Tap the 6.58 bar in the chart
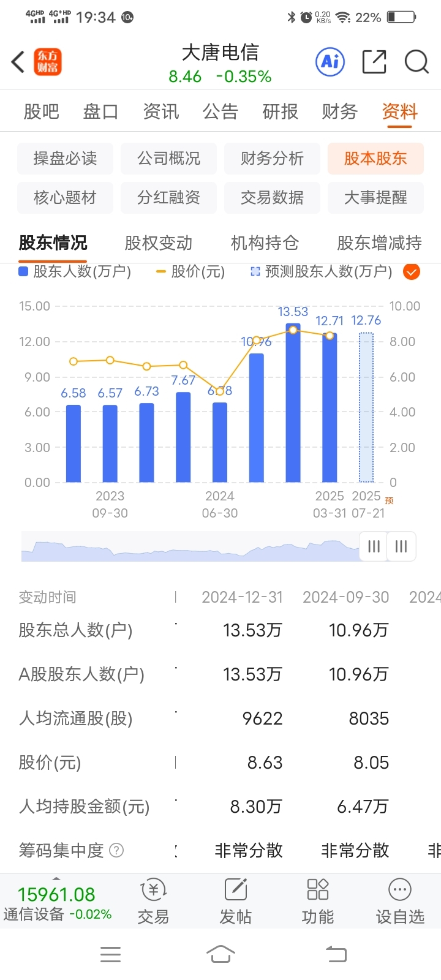The image size is (441, 980). coord(73,443)
